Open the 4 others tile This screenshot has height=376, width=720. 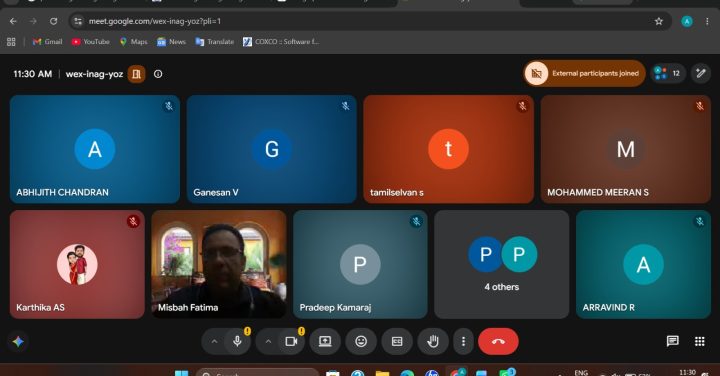click(x=501, y=264)
